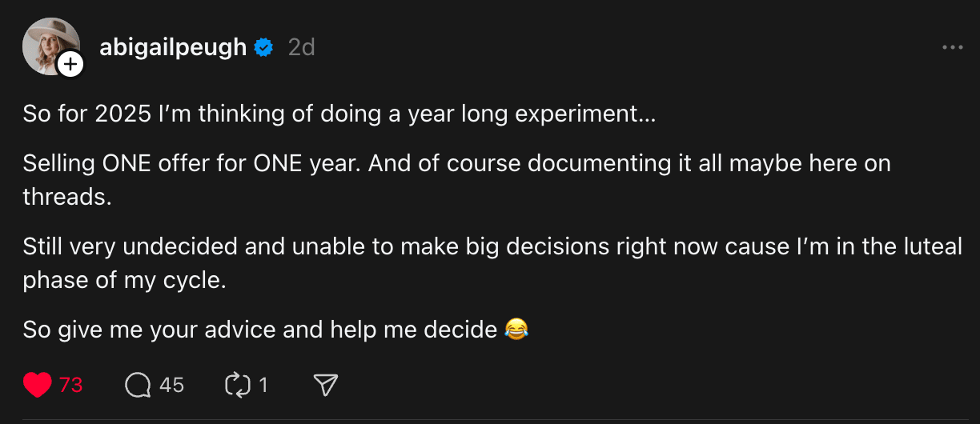The width and height of the screenshot is (980, 424).
Task: Reply using the comment bubble icon
Action: [x=139, y=386]
